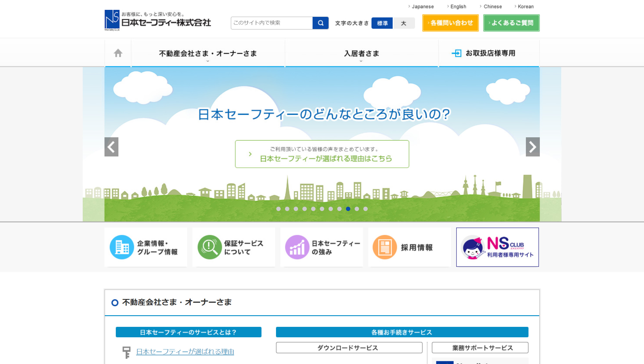Click the orange 各種問い合わせ button
The width and height of the screenshot is (644, 364).
[450, 23]
